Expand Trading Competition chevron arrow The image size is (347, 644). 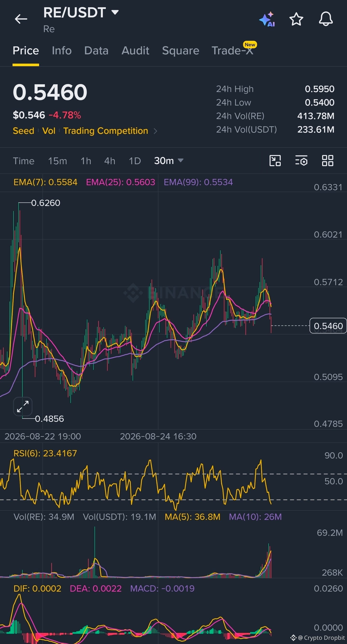[x=155, y=131]
